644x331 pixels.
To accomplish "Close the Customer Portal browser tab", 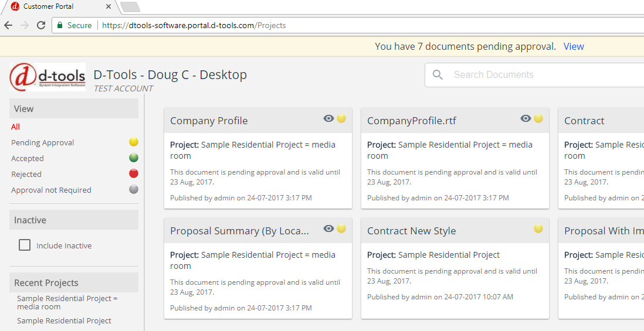I will coord(109,6).
